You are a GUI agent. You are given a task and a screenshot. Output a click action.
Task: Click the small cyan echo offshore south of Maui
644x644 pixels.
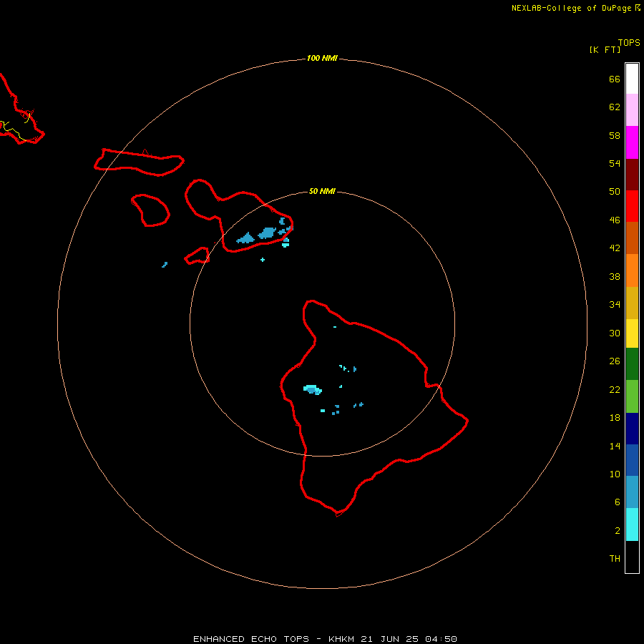tap(263, 260)
